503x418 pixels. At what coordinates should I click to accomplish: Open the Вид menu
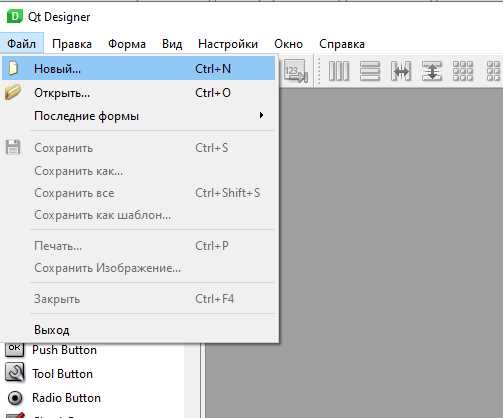pyautogui.click(x=172, y=44)
